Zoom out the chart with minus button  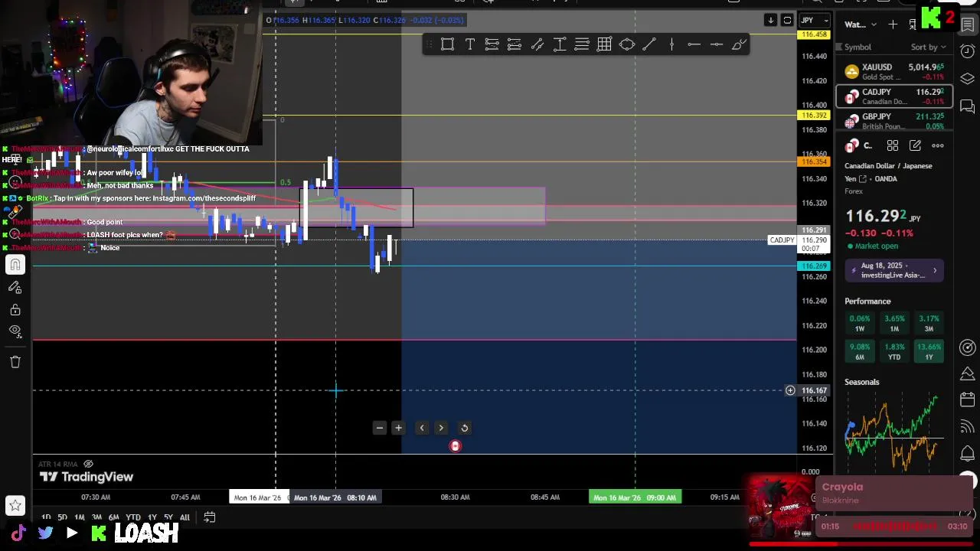tap(379, 428)
